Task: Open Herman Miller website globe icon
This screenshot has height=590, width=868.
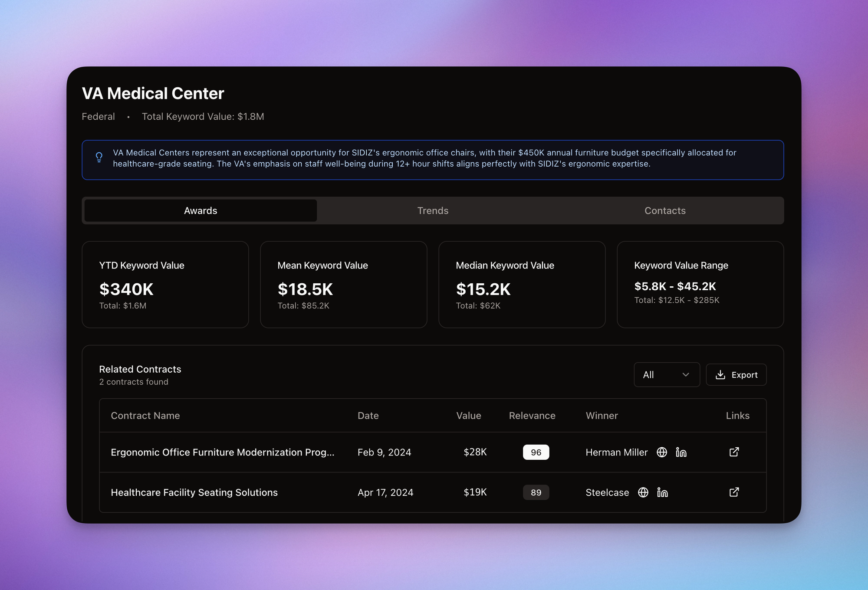Action: [x=662, y=452]
